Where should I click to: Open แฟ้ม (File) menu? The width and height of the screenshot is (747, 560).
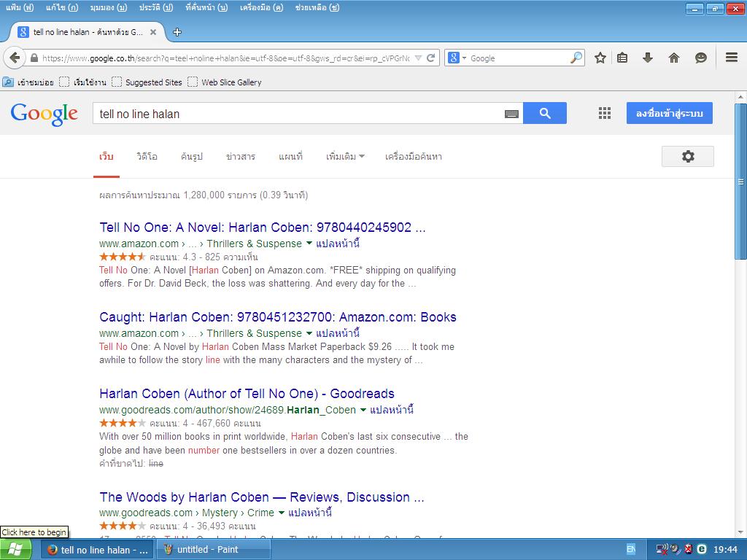(x=20, y=7)
